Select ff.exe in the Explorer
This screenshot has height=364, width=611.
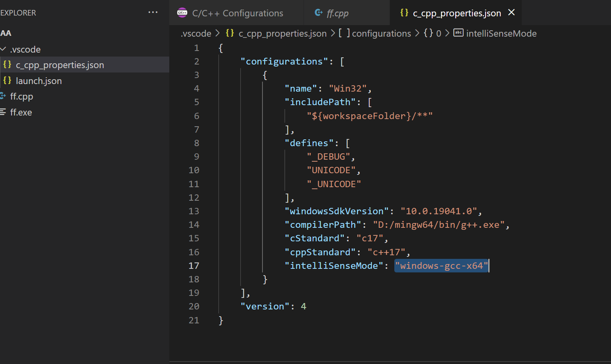point(21,112)
